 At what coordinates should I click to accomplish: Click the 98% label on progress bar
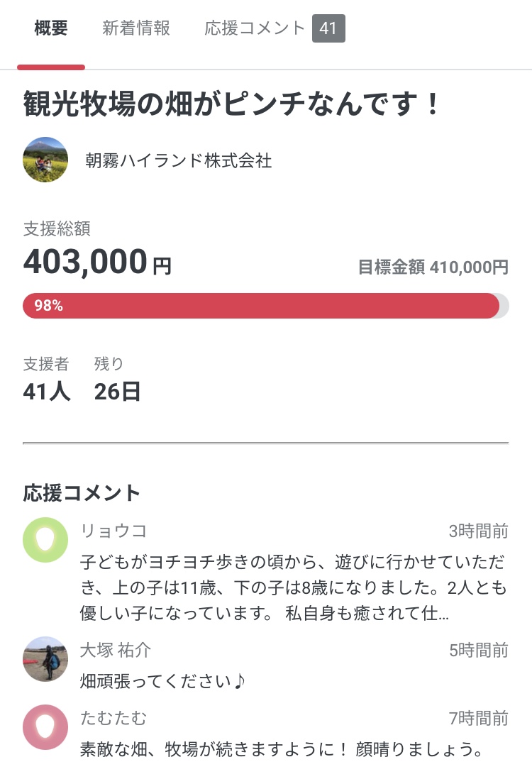[48, 306]
